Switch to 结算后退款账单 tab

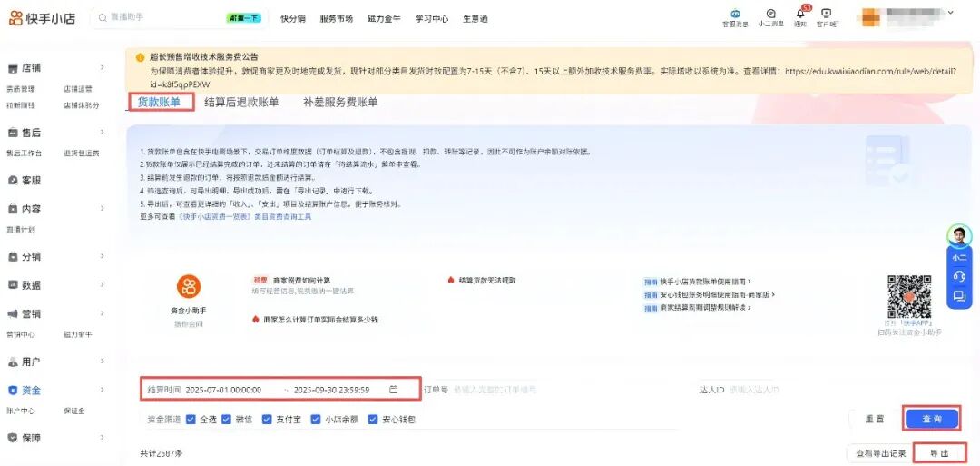[242, 103]
